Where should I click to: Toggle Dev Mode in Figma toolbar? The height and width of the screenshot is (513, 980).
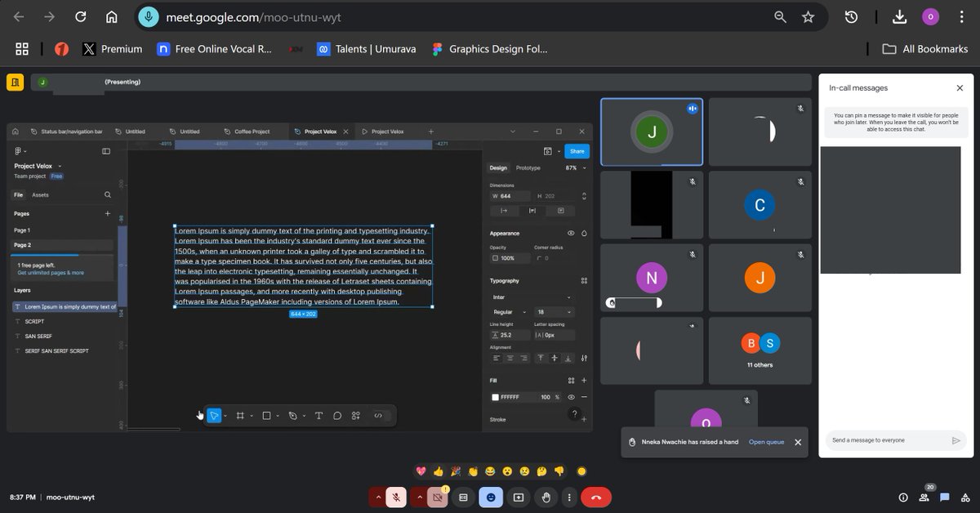(x=378, y=416)
